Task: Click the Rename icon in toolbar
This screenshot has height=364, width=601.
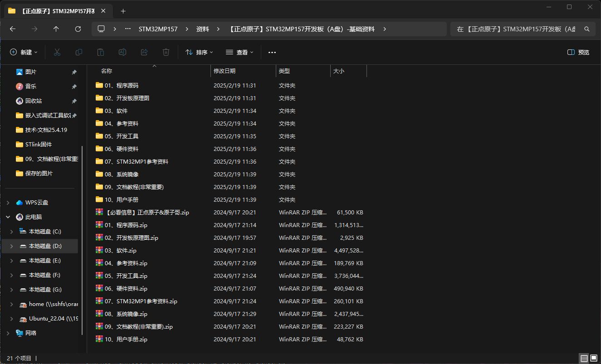Action: coord(122,52)
